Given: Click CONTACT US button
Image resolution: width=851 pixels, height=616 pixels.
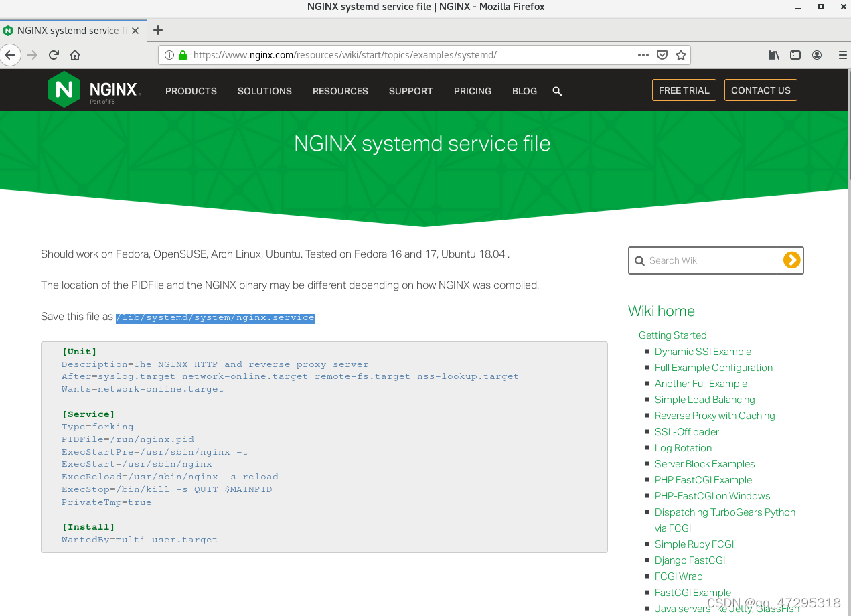Looking at the screenshot, I should tap(761, 90).
